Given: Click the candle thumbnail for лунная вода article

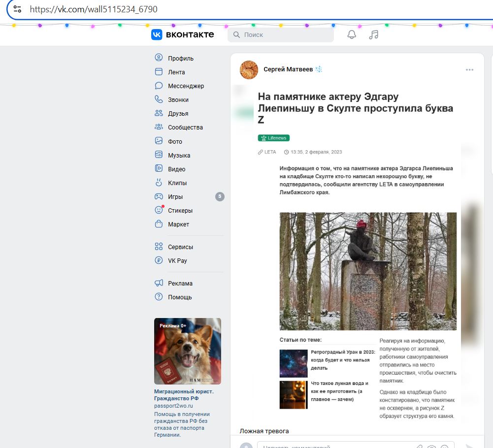Looking at the screenshot, I should coord(294,395).
